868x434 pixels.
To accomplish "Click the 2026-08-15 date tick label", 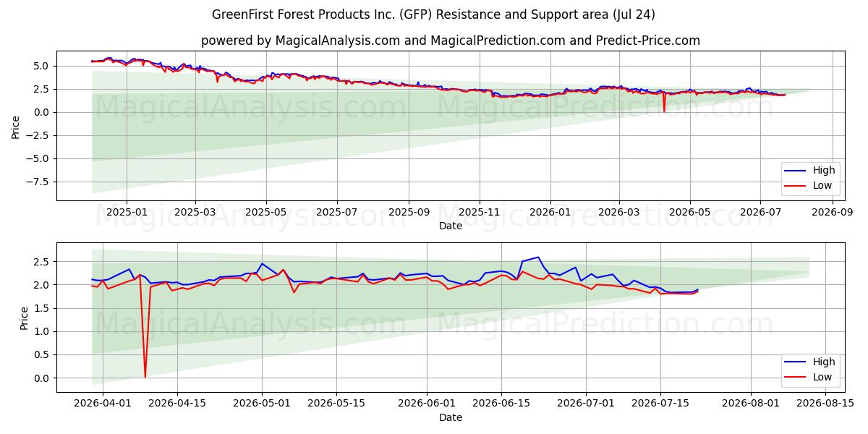I will (825, 404).
